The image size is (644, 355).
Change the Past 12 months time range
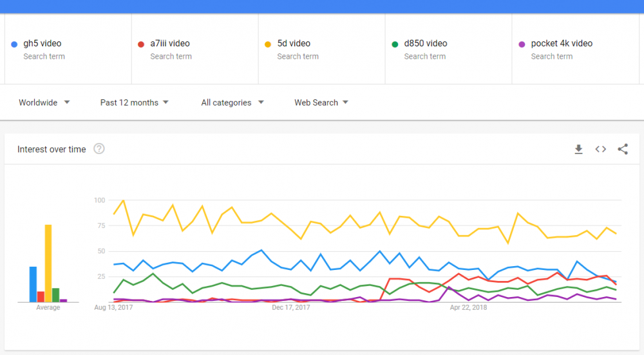(x=135, y=102)
